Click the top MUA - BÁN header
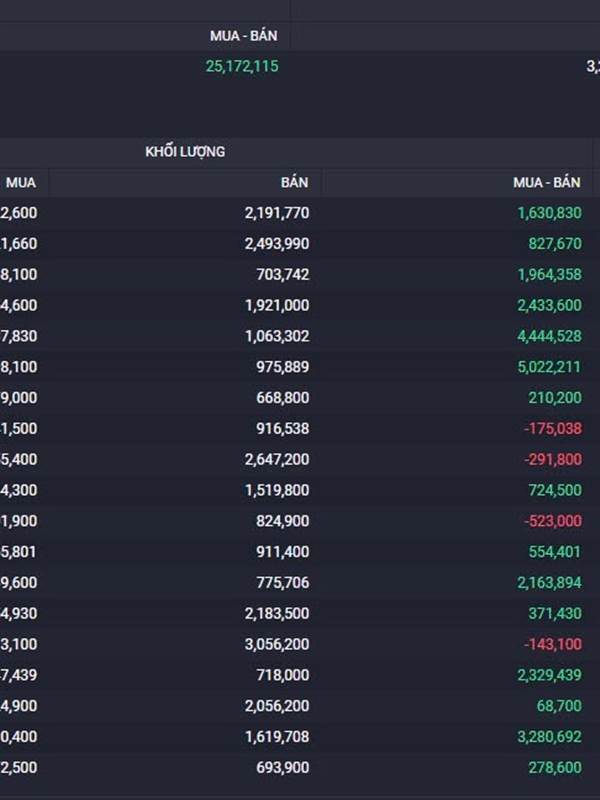The image size is (600, 800). click(x=243, y=36)
